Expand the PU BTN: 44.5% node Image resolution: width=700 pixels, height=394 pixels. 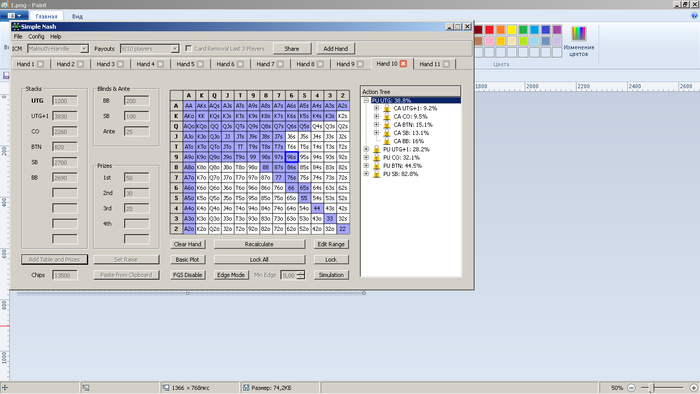point(366,166)
